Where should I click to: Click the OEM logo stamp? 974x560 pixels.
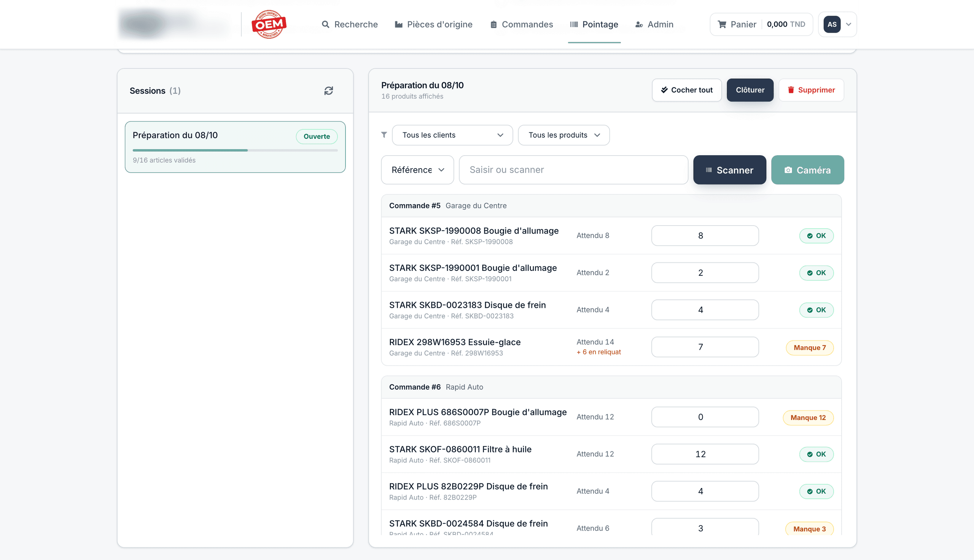269,24
